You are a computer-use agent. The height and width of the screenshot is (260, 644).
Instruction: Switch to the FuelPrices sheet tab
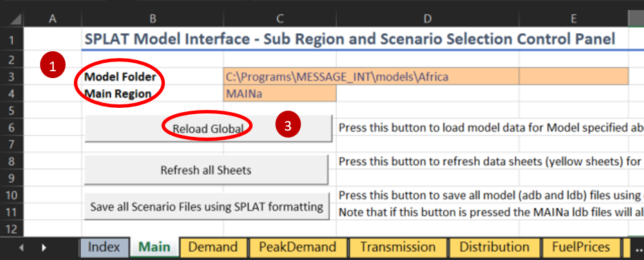[x=580, y=248]
